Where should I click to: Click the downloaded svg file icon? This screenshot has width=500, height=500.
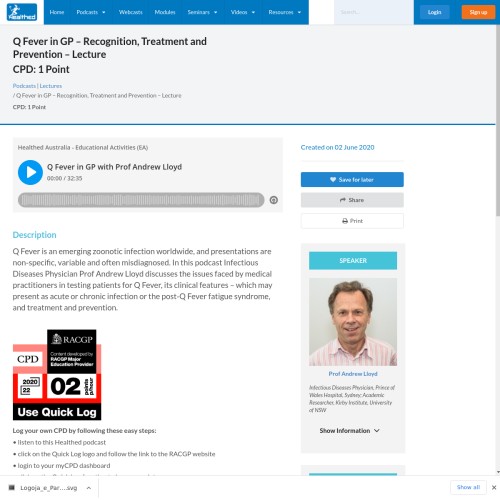click(x=12, y=488)
